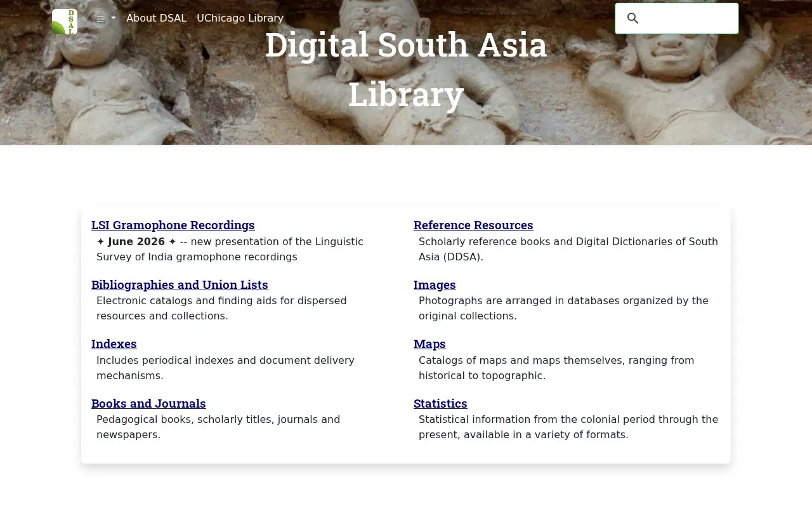812x508 pixels.
Task: Click the 'Scholarly reference books' description
Action: (x=568, y=250)
